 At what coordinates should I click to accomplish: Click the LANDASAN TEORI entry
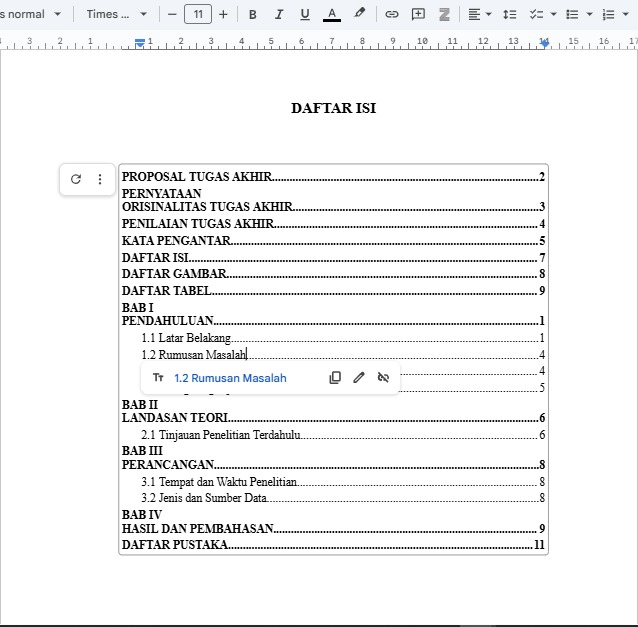click(x=333, y=418)
